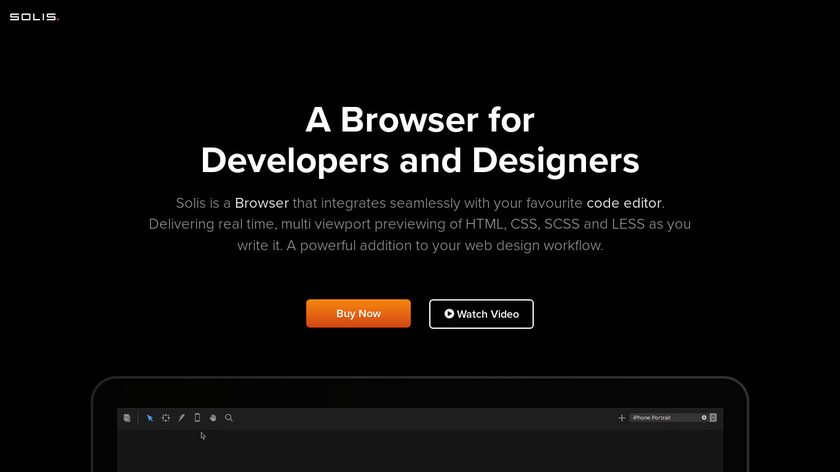The image size is (840, 472).
Task: Click the play icon inside Watch Video
Action: [449, 314]
